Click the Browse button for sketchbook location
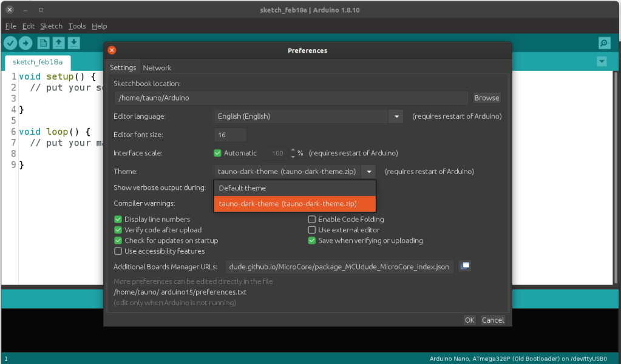621x364 pixels. click(486, 98)
